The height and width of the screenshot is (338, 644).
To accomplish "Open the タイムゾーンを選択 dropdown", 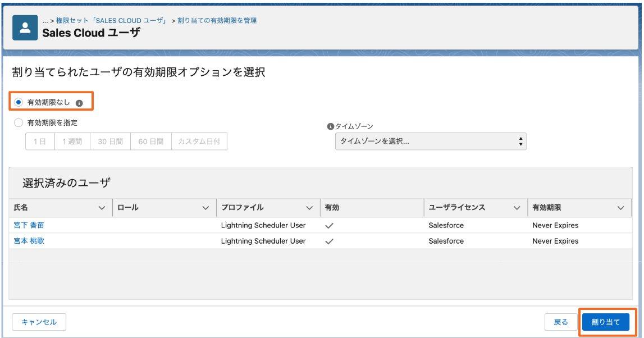I will coord(431,141).
